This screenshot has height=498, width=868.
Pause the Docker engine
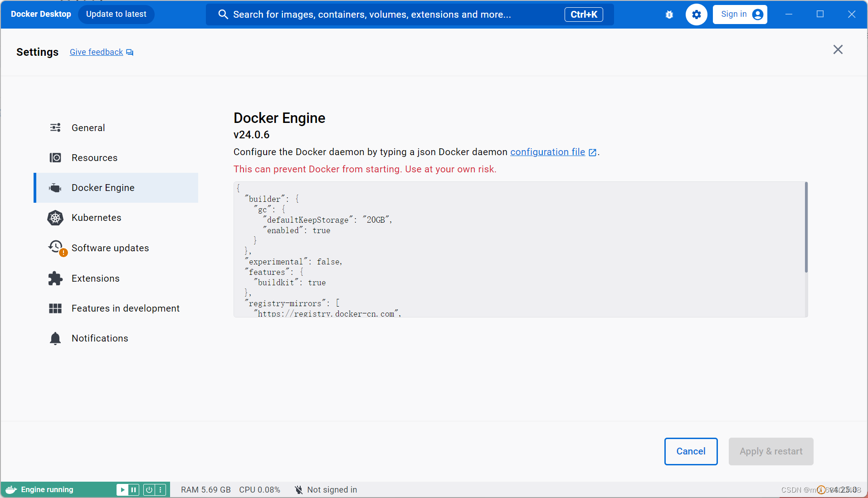click(133, 489)
